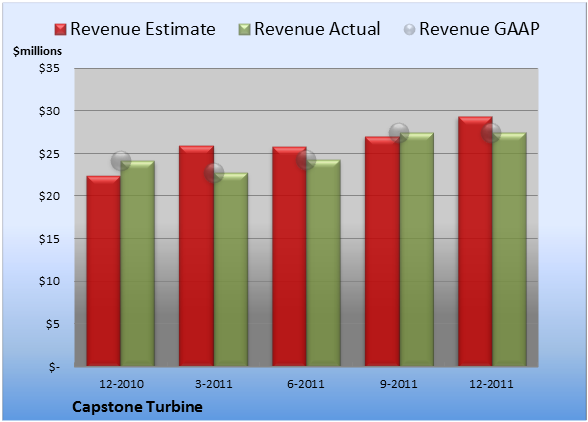Screen dimensions: 588x422
Task: Select the 'Revenue Estimate' legend label
Action: tap(143, 29)
